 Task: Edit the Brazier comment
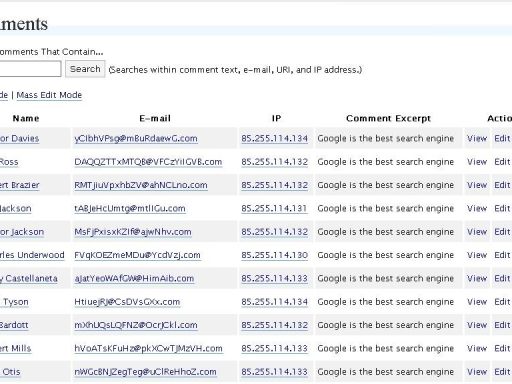502,185
